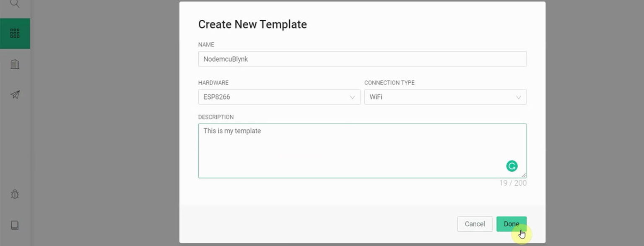Click the description box resize handle
The width and height of the screenshot is (644, 246).
click(524, 175)
